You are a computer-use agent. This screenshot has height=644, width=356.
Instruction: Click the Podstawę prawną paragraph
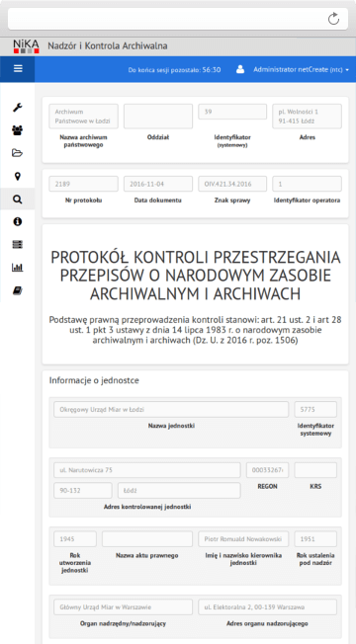pos(195,330)
